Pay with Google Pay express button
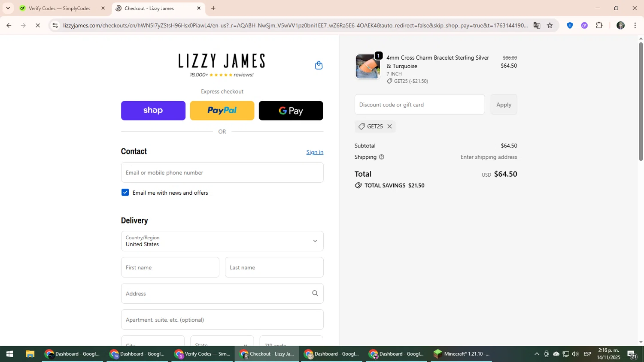 (291, 111)
